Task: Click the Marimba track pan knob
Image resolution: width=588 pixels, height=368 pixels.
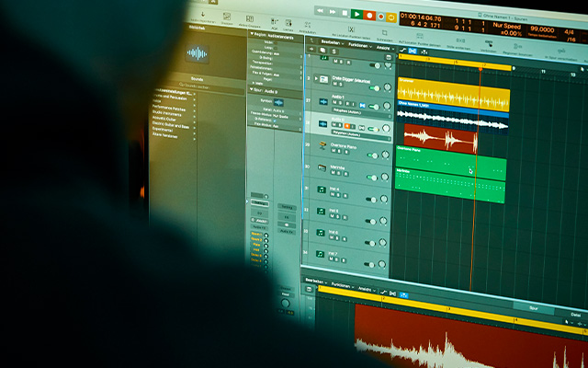Action: point(385,177)
